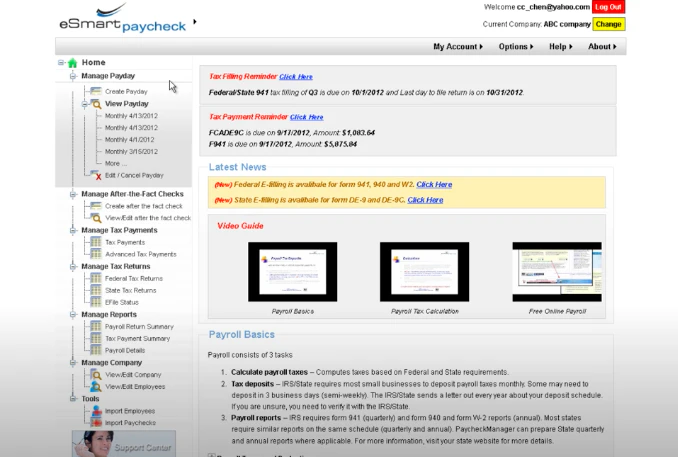This screenshot has height=457, width=678.
Task: Click the yellow Change company button
Action: pos(608,24)
